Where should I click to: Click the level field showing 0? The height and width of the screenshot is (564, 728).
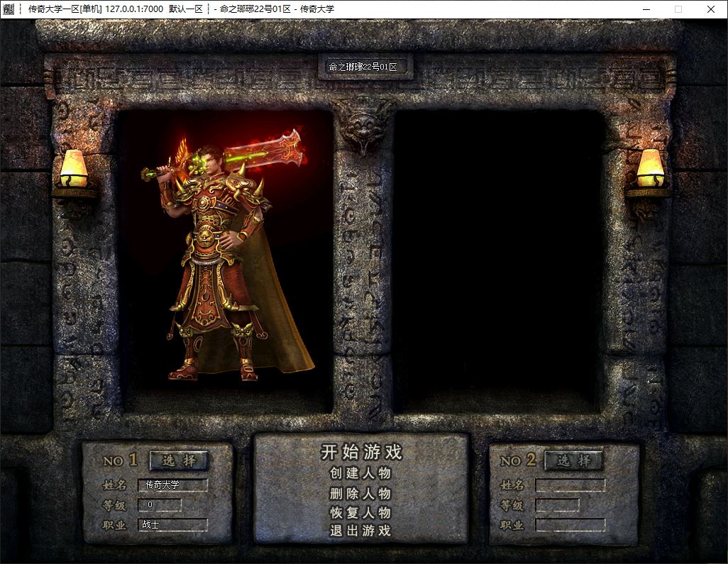click(x=160, y=504)
